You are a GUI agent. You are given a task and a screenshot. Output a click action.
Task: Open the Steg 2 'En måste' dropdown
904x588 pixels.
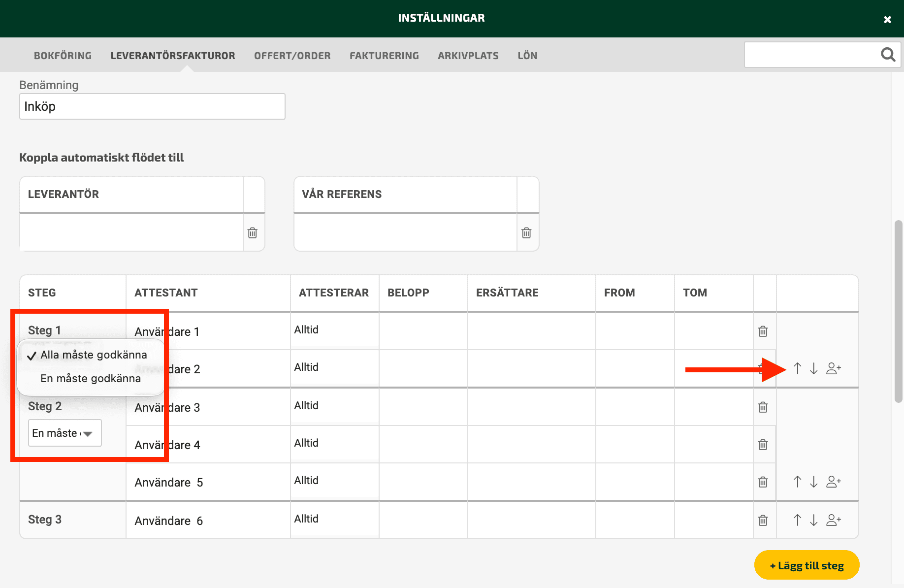click(x=65, y=433)
